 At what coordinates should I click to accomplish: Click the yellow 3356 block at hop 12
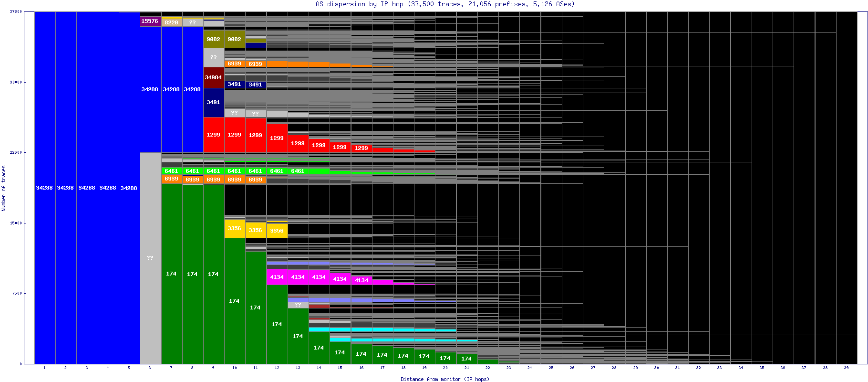click(277, 231)
